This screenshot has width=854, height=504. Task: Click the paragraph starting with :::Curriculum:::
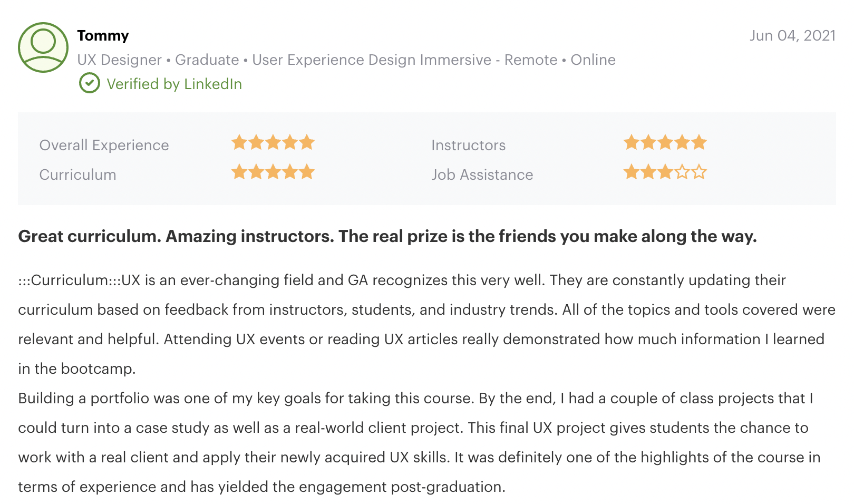point(422,324)
